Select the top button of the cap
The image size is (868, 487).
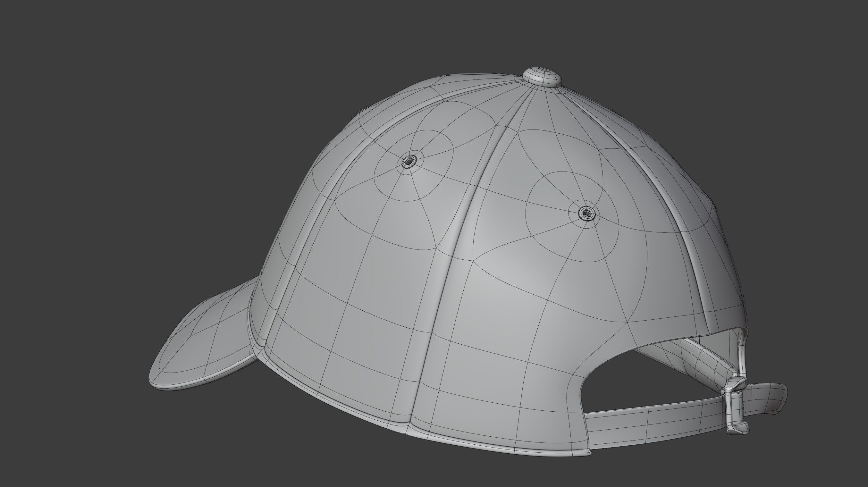click(543, 76)
